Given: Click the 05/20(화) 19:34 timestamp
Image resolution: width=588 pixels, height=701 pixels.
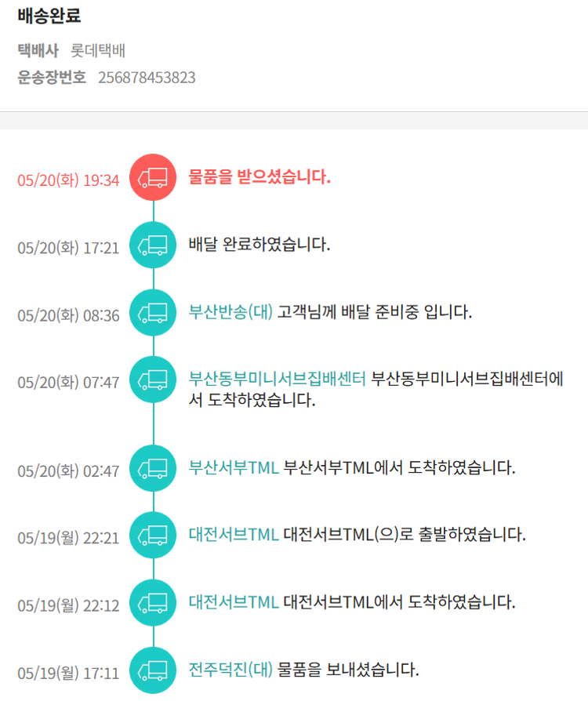Looking at the screenshot, I should point(68,180).
